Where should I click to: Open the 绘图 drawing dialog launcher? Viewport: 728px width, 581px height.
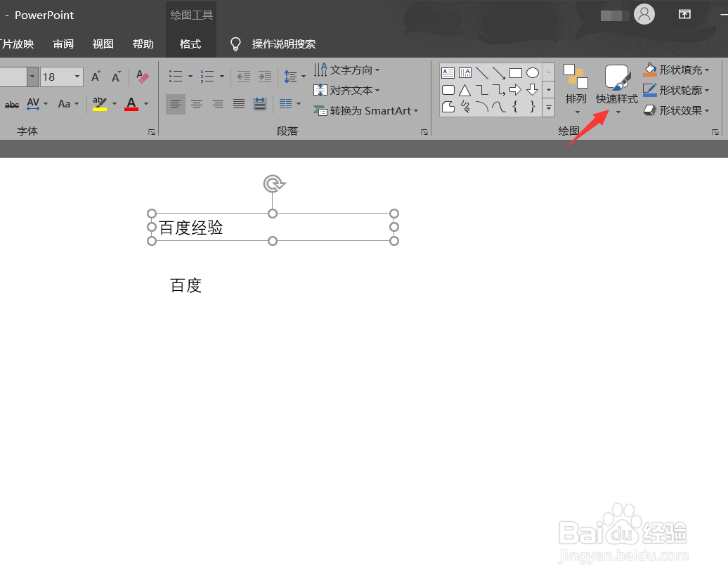pos(715,132)
